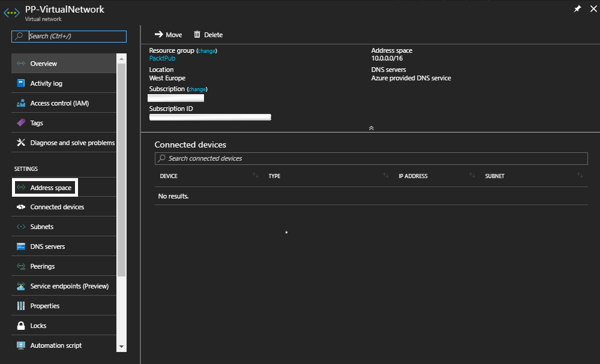Sort by the IP ADDRESS column arrows
This screenshot has height=364, width=600.
(x=472, y=176)
